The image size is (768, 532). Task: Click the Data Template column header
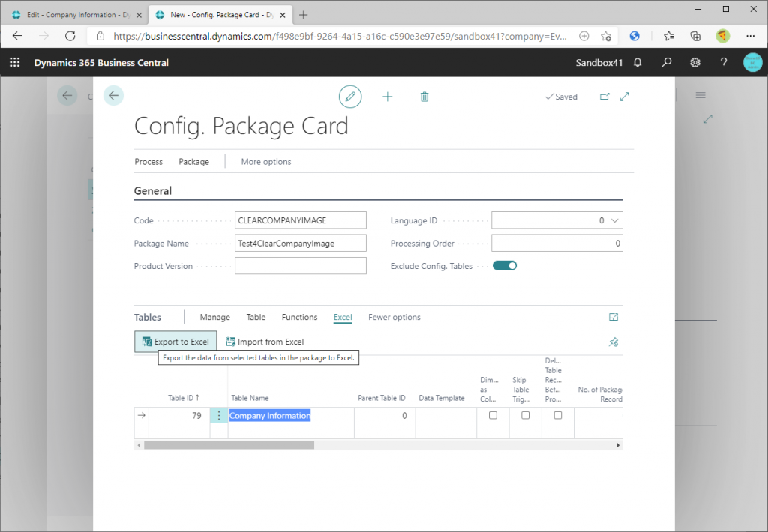[x=441, y=398]
